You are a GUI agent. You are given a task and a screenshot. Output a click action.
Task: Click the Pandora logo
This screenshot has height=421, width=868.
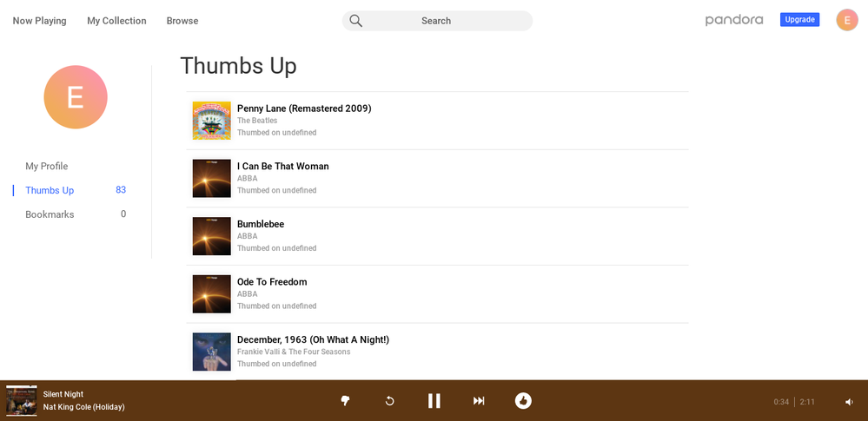click(x=733, y=20)
